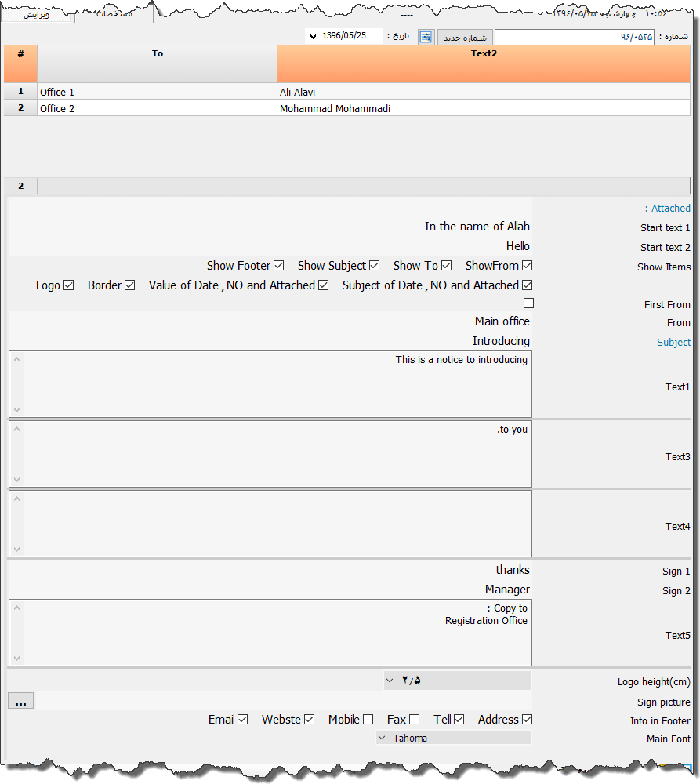Enable the Fax checkbox in footer info
Image resolution: width=700 pixels, height=784 pixels.
pos(414,720)
